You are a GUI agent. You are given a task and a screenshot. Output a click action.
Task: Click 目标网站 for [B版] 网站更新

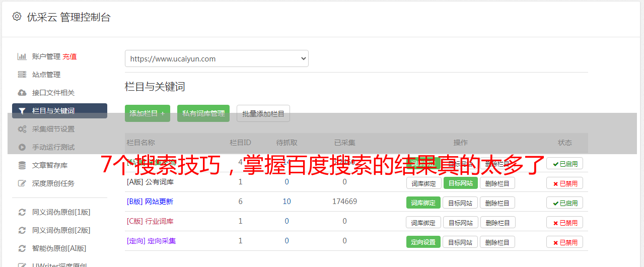460,203
